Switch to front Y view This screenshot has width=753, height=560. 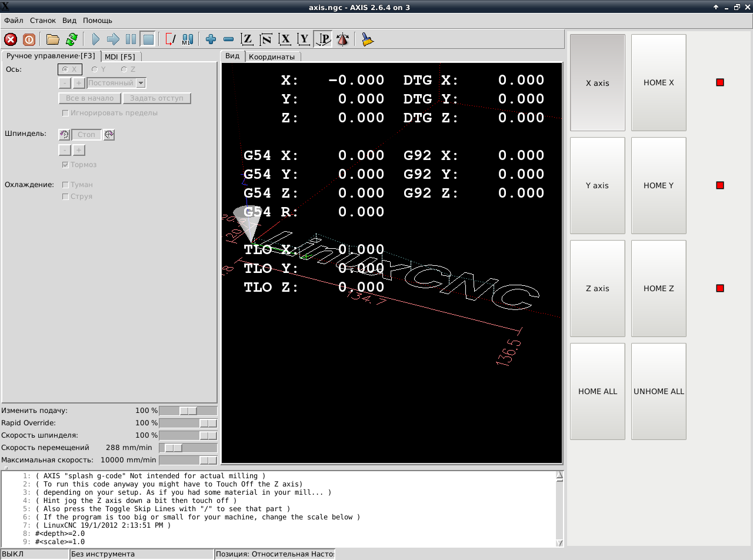(304, 39)
